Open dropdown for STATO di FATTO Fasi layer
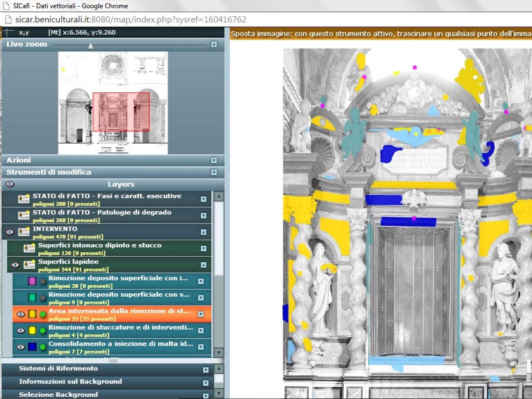Viewport: 532px width, 399px height. coord(203,199)
